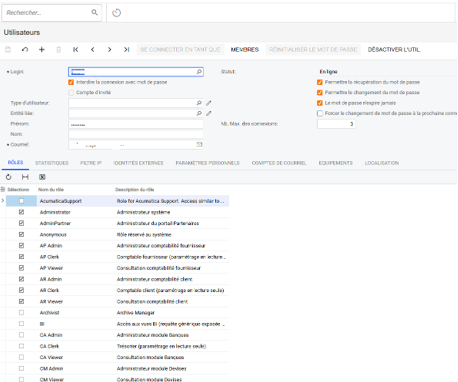Switch to the LOCALISATION tab

[x=382, y=163]
